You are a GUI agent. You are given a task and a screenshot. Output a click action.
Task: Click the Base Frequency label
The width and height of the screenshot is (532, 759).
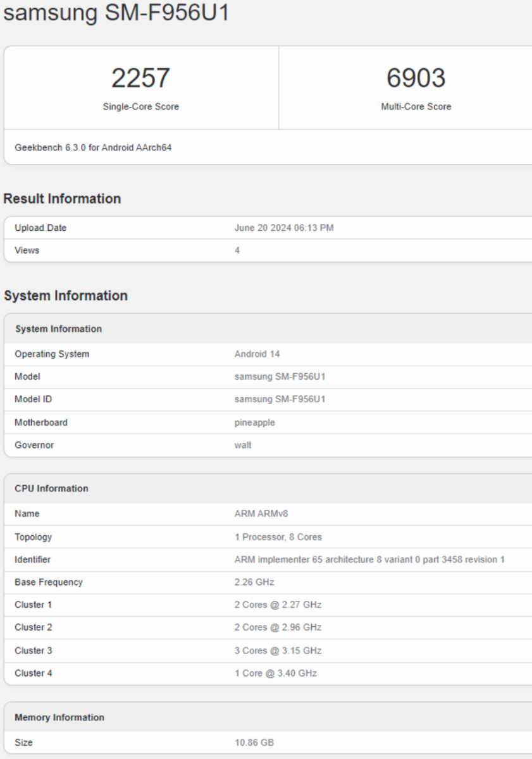tap(49, 582)
